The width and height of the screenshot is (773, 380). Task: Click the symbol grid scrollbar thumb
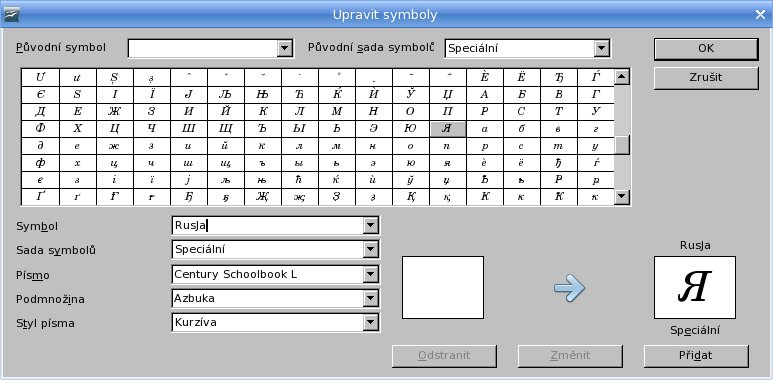[x=622, y=145]
